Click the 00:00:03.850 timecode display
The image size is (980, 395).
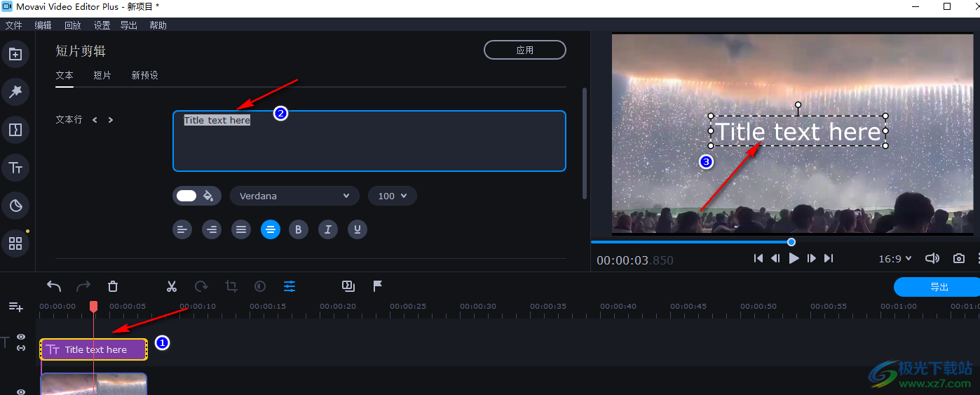[634, 260]
